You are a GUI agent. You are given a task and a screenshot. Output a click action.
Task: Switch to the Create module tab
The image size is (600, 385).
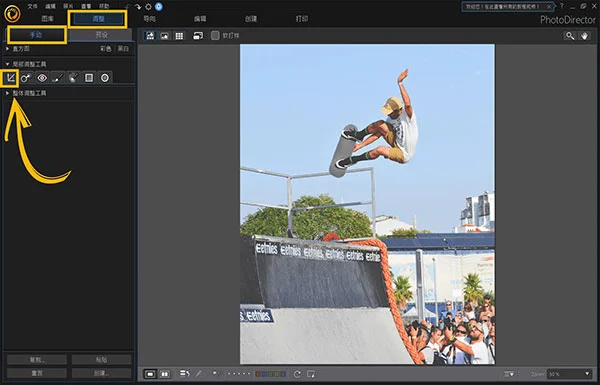pos(251,19)
